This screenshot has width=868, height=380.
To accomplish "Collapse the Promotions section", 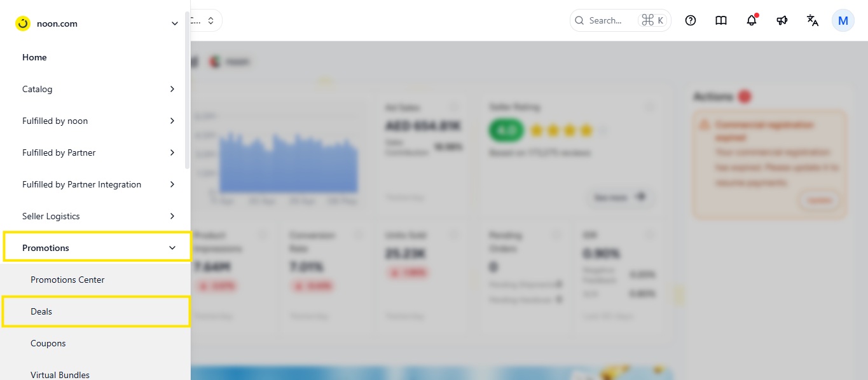I will pyautogui.click(x=97, y=247).
